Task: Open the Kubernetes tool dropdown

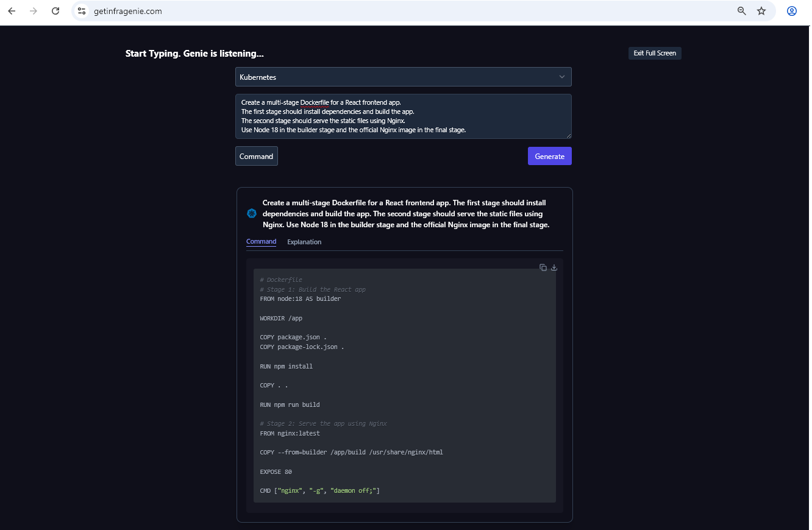Action: point(404,77)
